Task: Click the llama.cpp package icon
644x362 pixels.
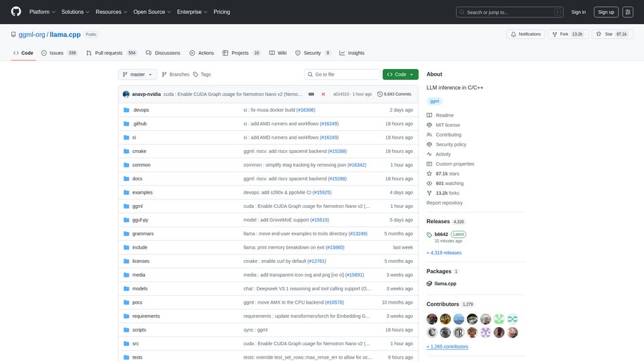Action: (x=430, y=284)
